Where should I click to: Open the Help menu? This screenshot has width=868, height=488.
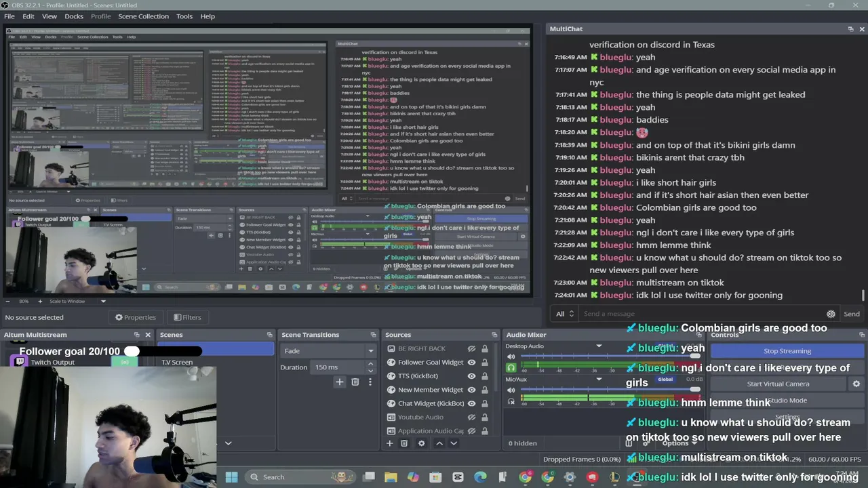point(208,16)
